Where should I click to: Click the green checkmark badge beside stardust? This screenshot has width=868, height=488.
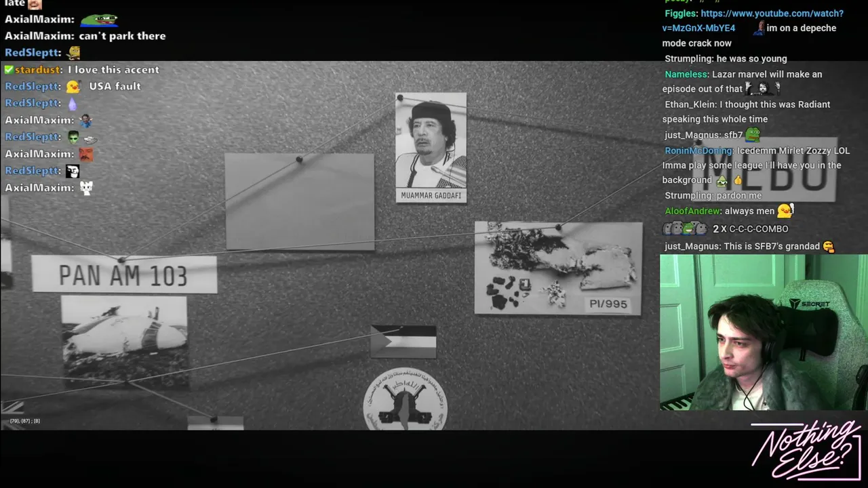click(9, 70)
